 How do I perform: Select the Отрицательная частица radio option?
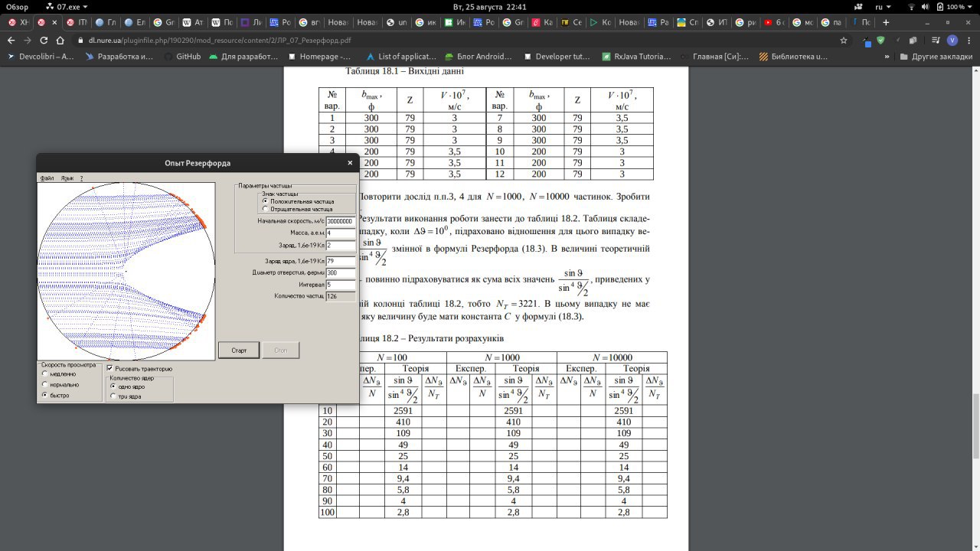coord(297,208)
